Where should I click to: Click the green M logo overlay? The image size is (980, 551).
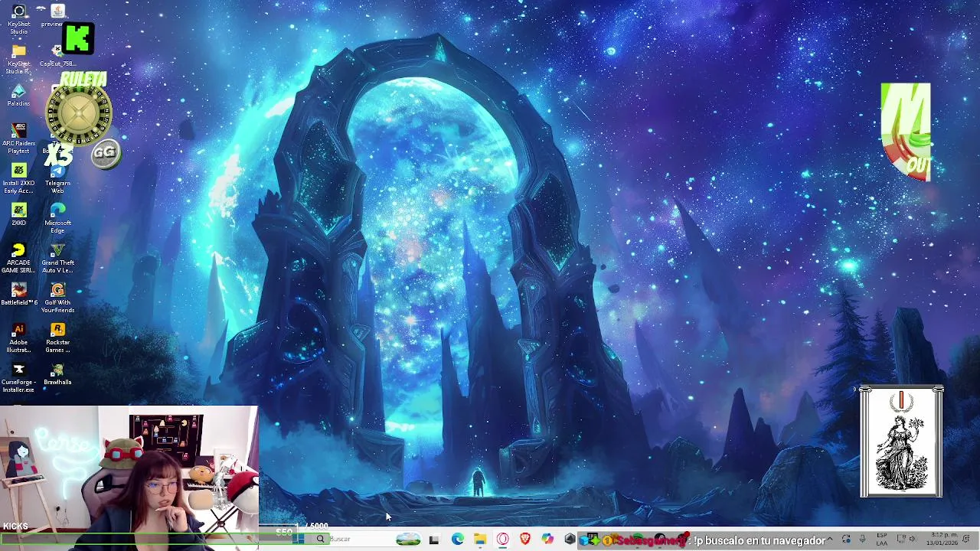[906, 132]
